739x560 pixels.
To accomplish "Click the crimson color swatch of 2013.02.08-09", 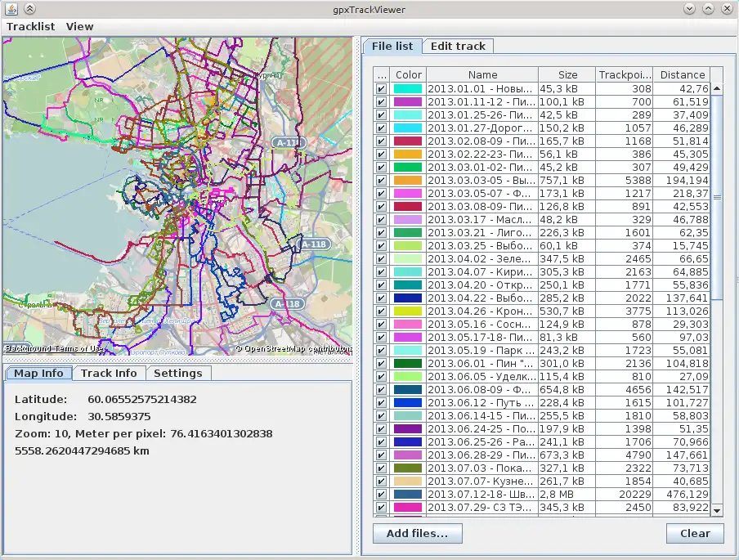I will (408, 141).
